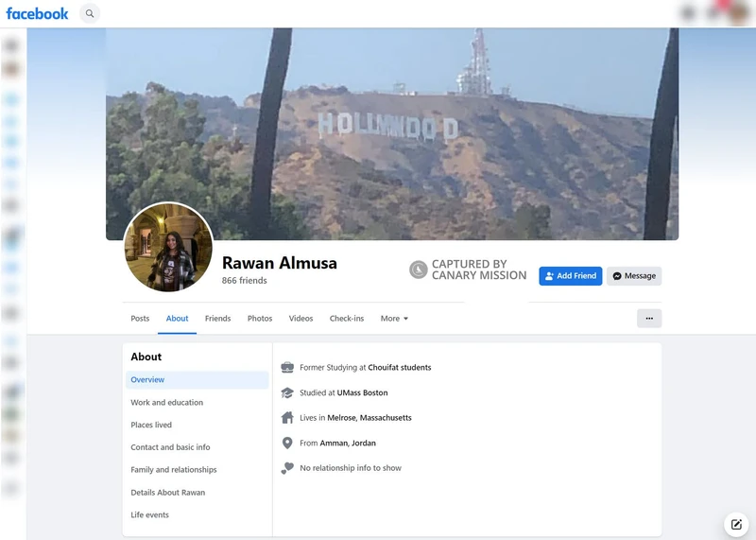This screenshot has width=756, height=540.
Task: Click the location pin hometown icon
Action: pos(287,443)
